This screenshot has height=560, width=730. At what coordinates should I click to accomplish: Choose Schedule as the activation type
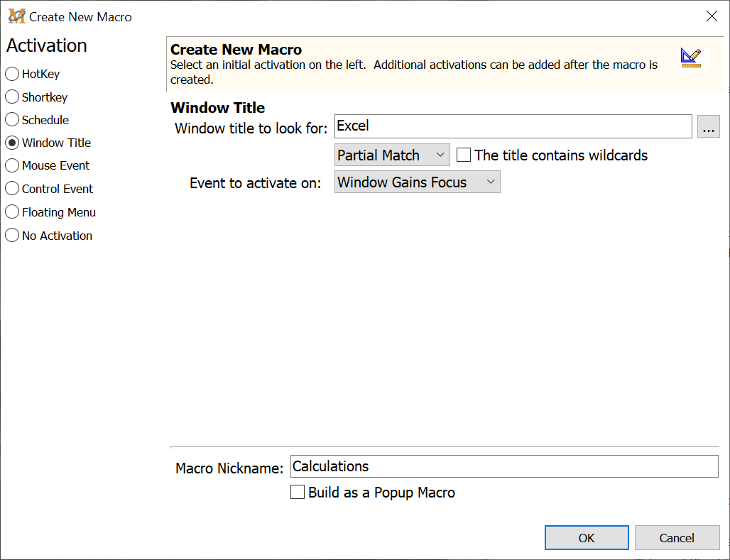tap(12, 120)
